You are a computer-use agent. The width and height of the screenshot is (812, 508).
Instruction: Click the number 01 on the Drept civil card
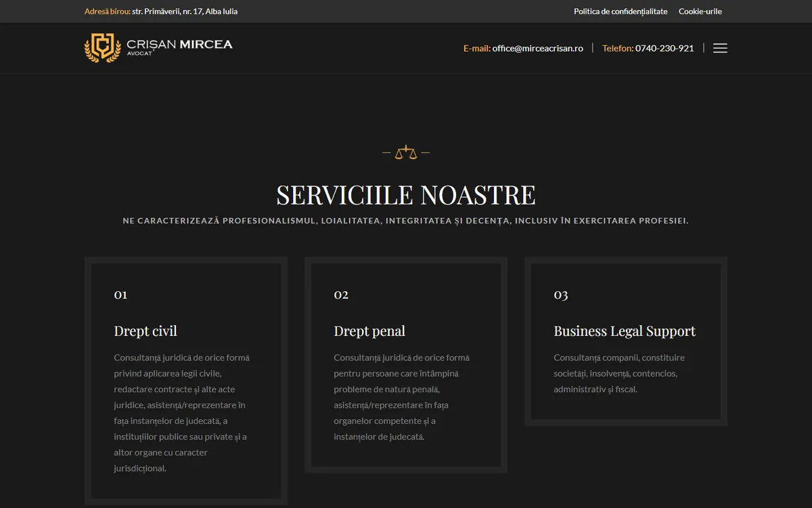[x=120, y=295]
